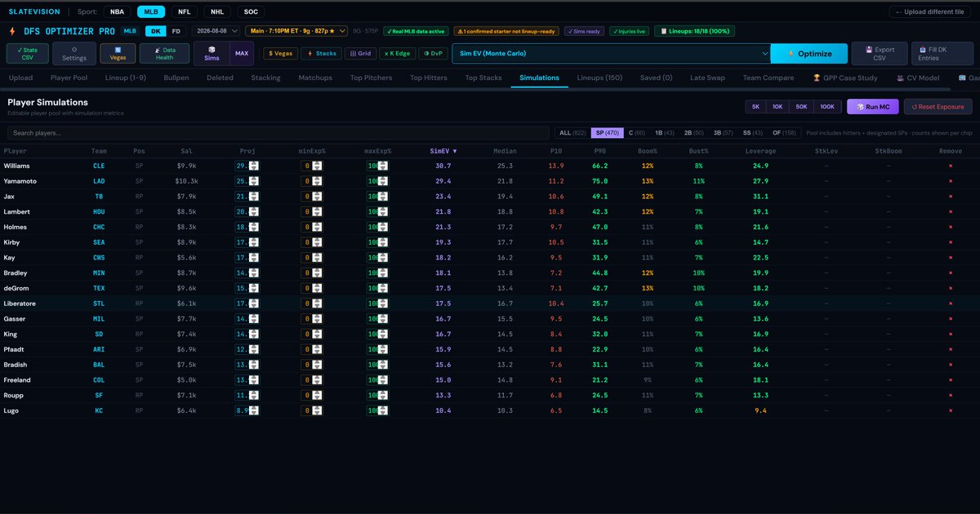The width and height of the screenshot is (980, 514).
Task: Export CSV file
Action: 879,54
